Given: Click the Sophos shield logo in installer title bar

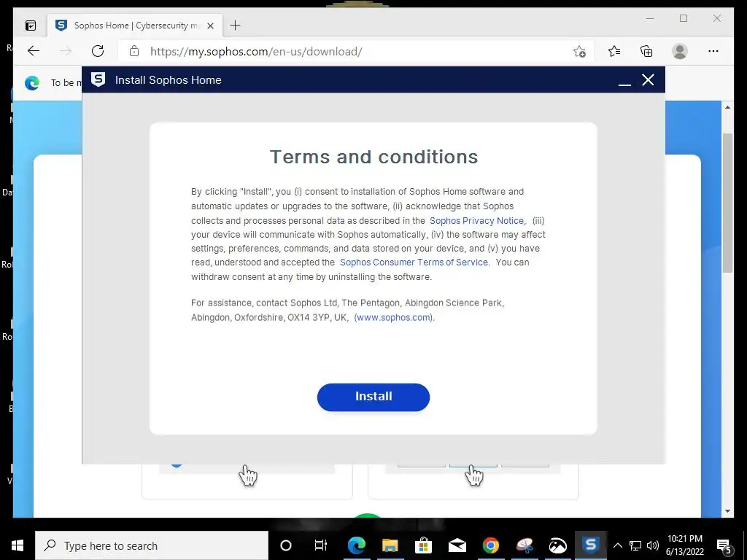Looking at the screenshot, I should 98,79.
